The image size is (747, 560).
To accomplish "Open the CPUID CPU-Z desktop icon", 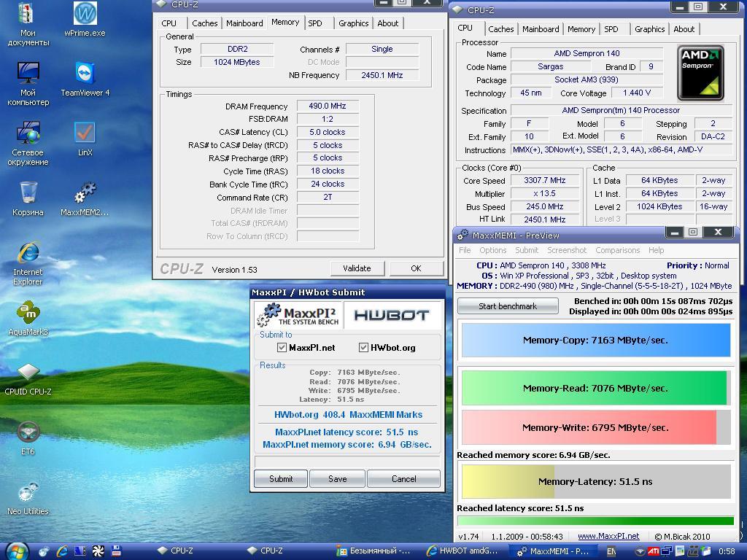I will (28, 378).
